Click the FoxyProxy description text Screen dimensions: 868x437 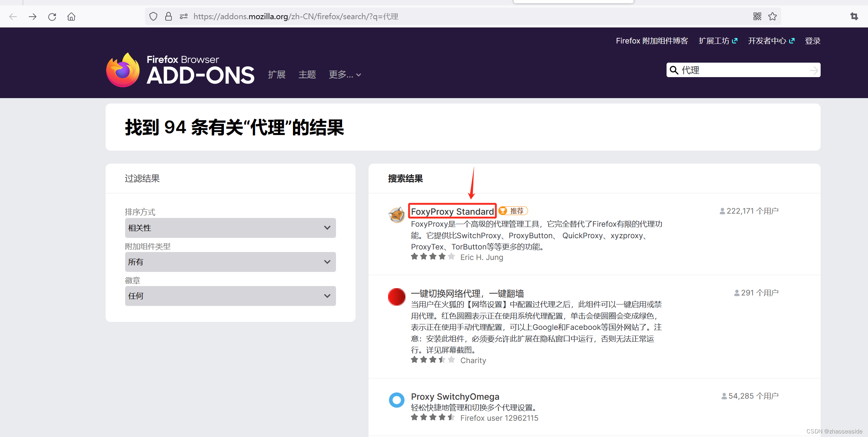[537, 235]
